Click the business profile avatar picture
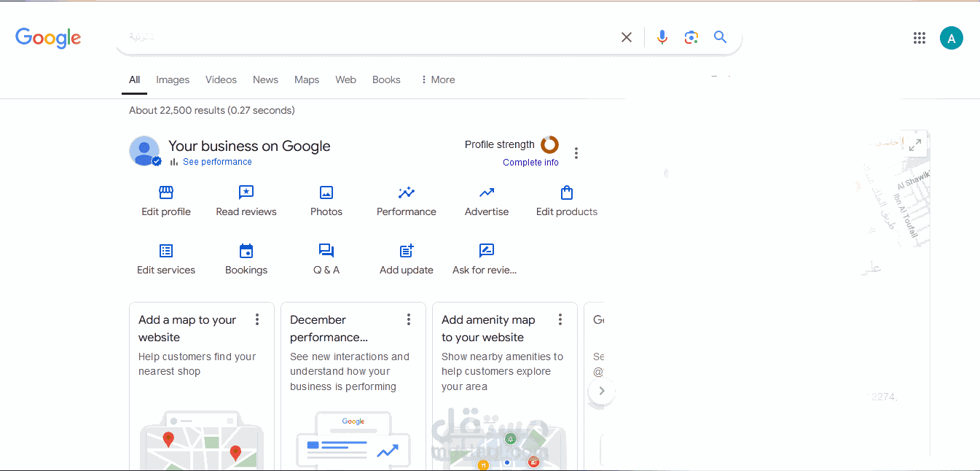Viewport: 980px width, 471px height. tap(145, 151)
